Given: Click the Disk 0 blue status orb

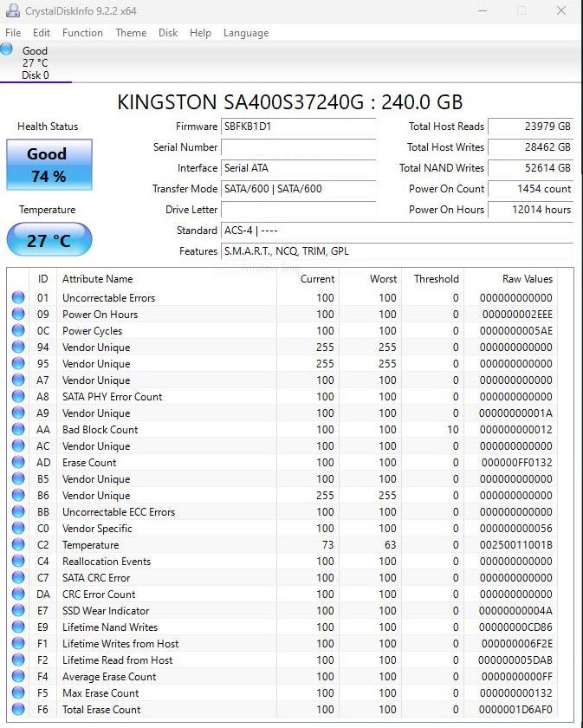Looking at the screenshot, I should point(7,49).
